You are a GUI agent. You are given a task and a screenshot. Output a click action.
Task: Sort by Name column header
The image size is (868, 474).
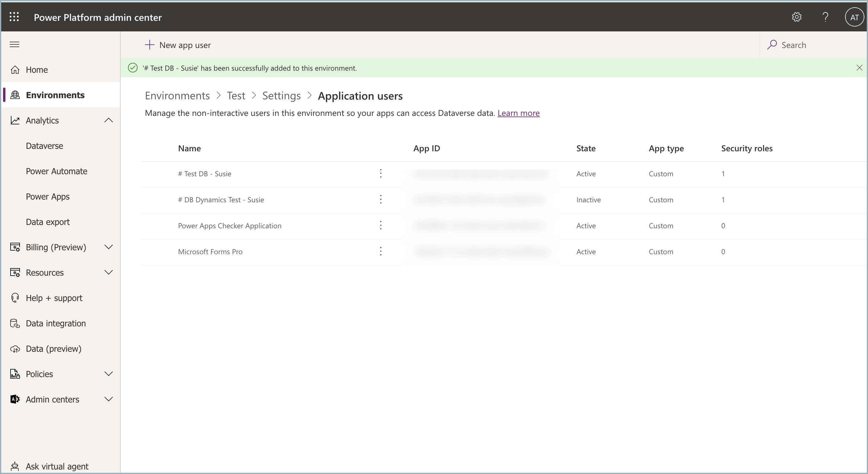[189, 148]
